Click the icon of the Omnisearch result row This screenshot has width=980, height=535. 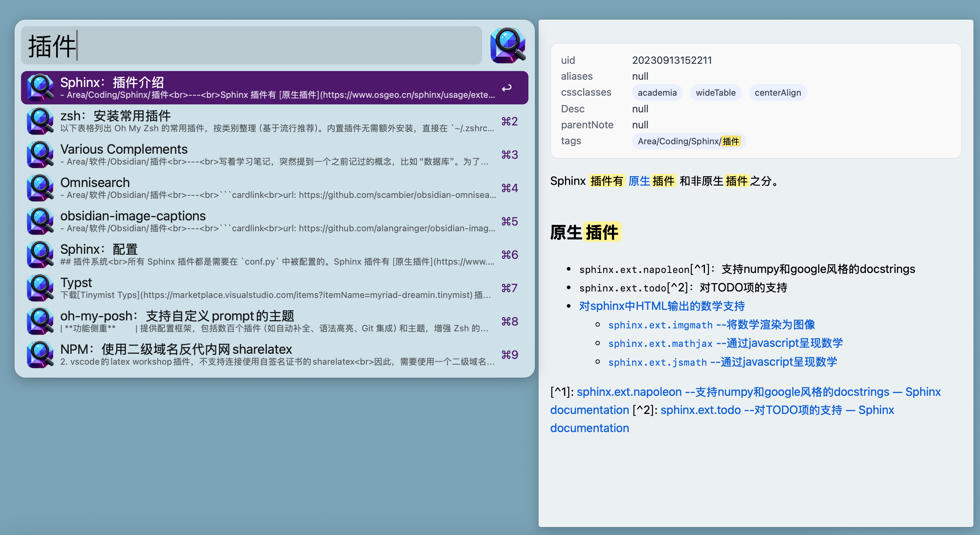pos(40,188)
